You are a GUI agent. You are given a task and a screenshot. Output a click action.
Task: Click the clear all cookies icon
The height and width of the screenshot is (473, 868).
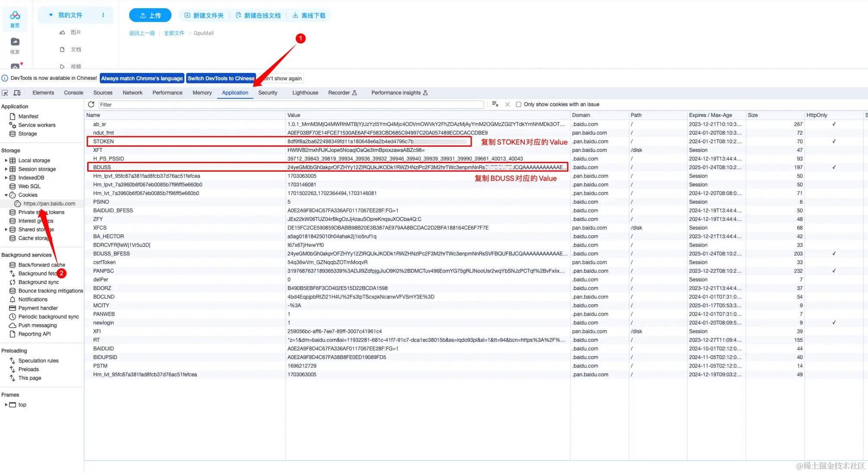pos(495,104)
